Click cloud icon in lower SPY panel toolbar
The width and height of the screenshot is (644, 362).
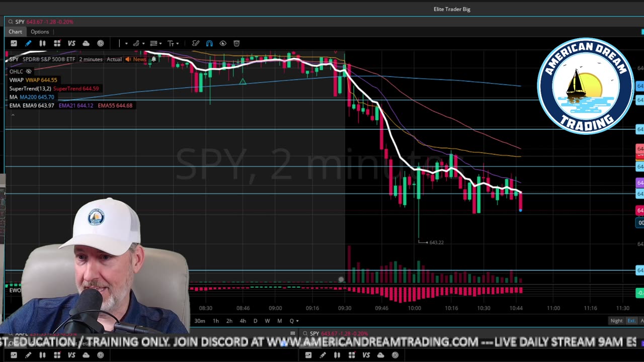381,355
